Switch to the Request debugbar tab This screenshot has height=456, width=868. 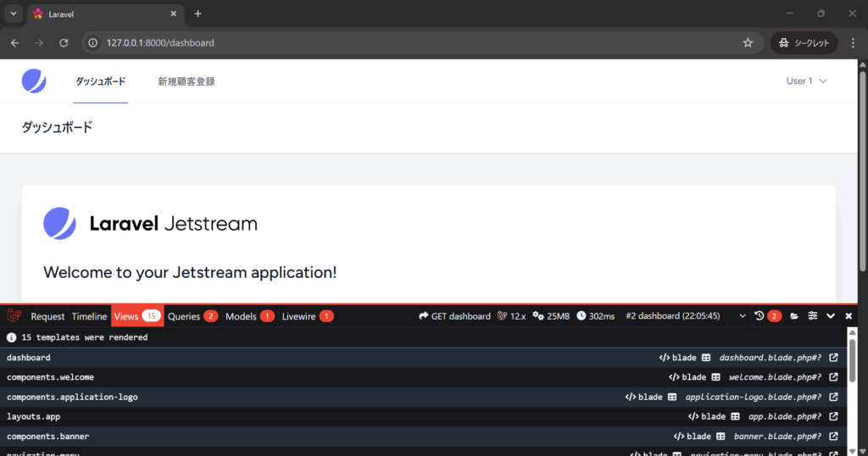47,316
